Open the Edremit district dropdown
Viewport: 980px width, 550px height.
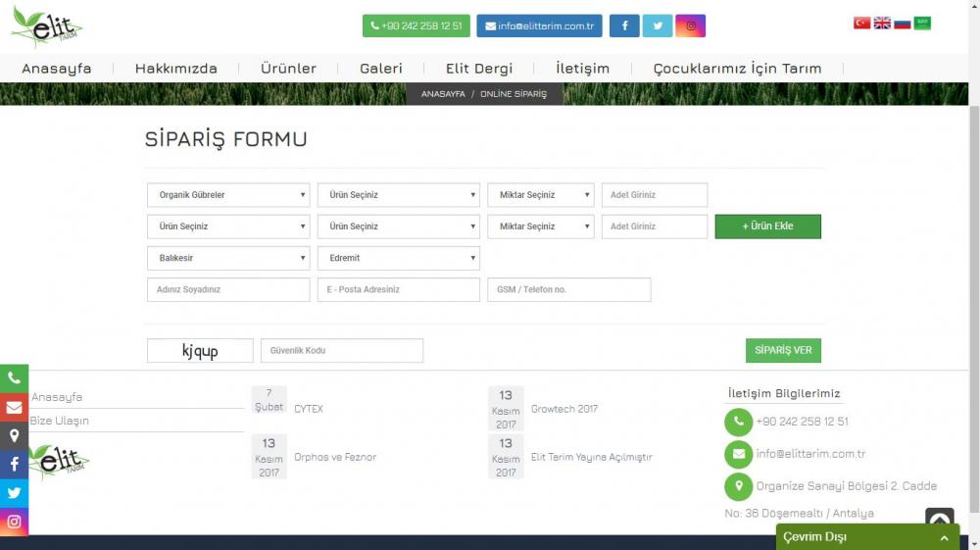coord(398,258)
